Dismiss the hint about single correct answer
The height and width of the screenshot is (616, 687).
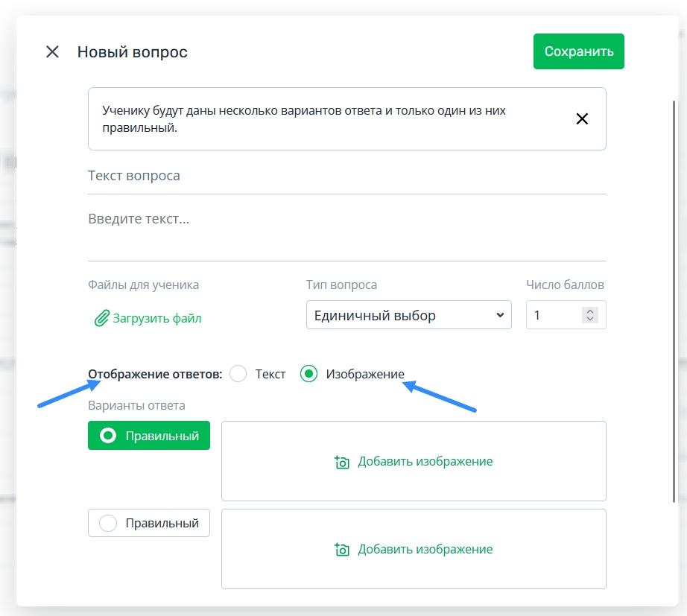click(582, 118)
